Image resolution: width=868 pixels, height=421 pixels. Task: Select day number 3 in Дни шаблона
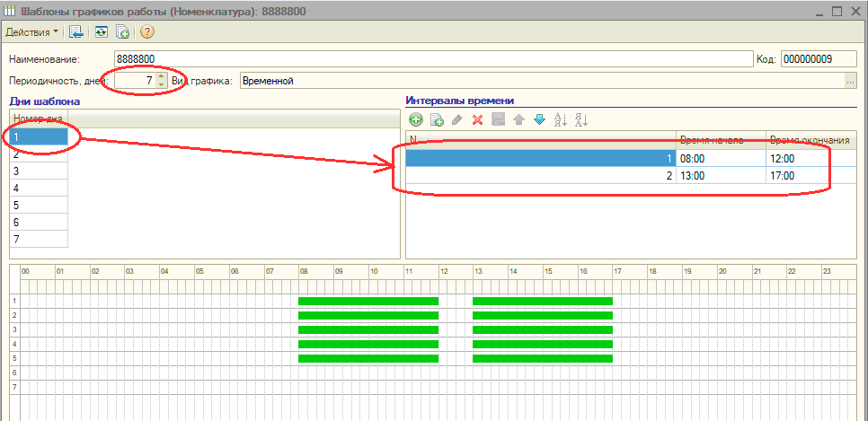click(x=38, y=171)
